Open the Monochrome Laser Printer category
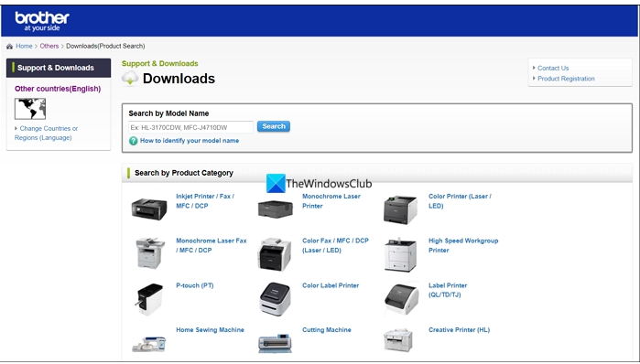 click(x=331, y=201)
